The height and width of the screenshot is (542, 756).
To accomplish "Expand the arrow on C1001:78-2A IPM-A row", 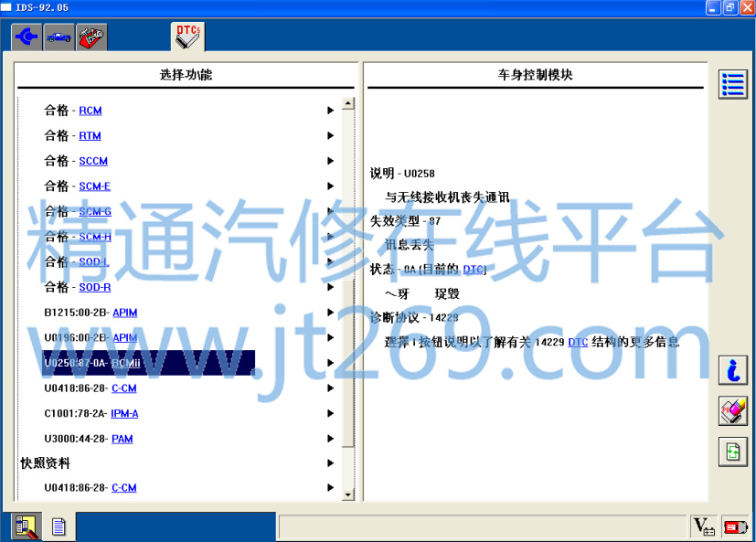I will pos(330,413).
